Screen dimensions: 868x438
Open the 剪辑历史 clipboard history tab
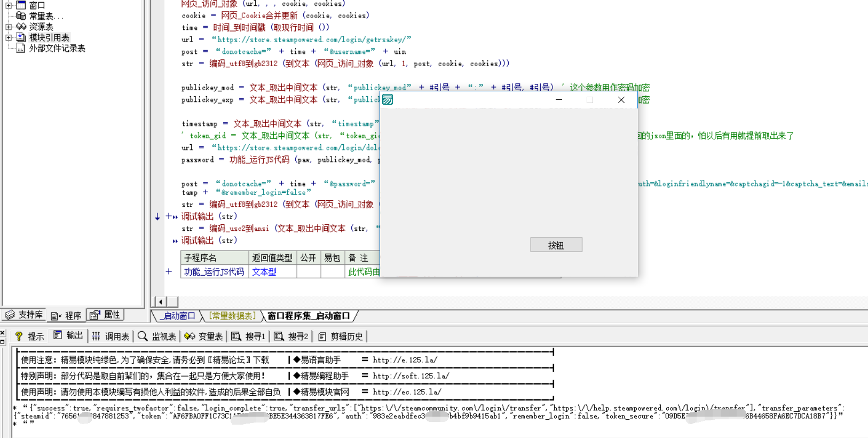[341, 336]
